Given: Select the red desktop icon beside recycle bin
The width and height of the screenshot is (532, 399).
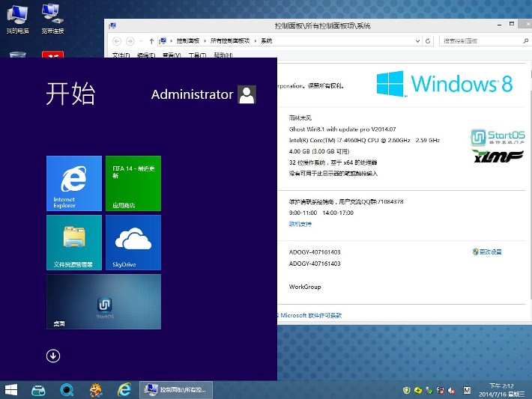Looking at the screenshot, I should pos(52,54).
